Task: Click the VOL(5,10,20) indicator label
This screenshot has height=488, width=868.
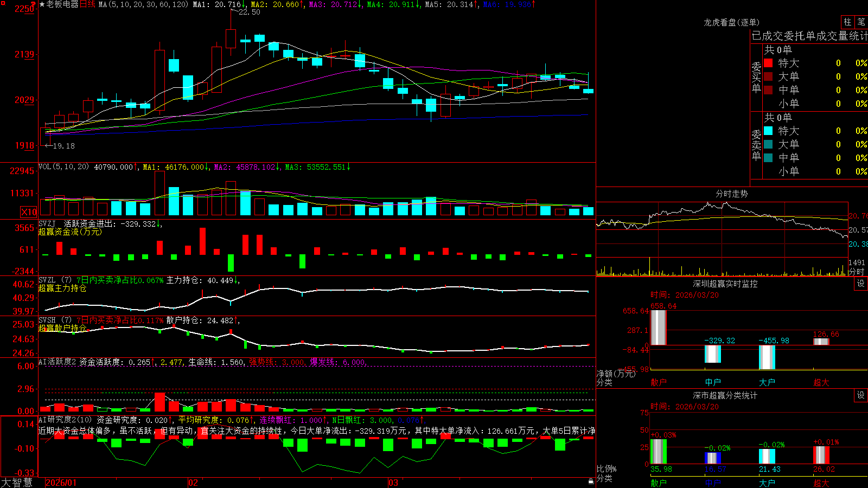Action: tap(63, 167)
